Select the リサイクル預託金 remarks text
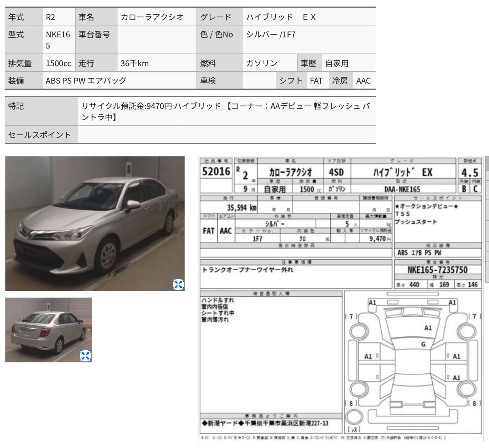Image resolution: width=489 pixels, height=448 pixels. point(227,111)
